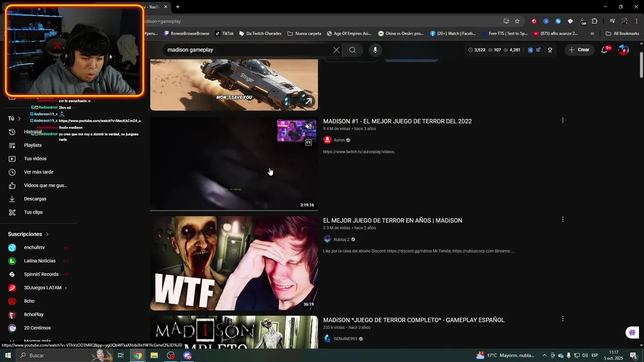Viewport: 644px width, 362px height.
Task: Open media controls music-note icon
Action: 612,21
